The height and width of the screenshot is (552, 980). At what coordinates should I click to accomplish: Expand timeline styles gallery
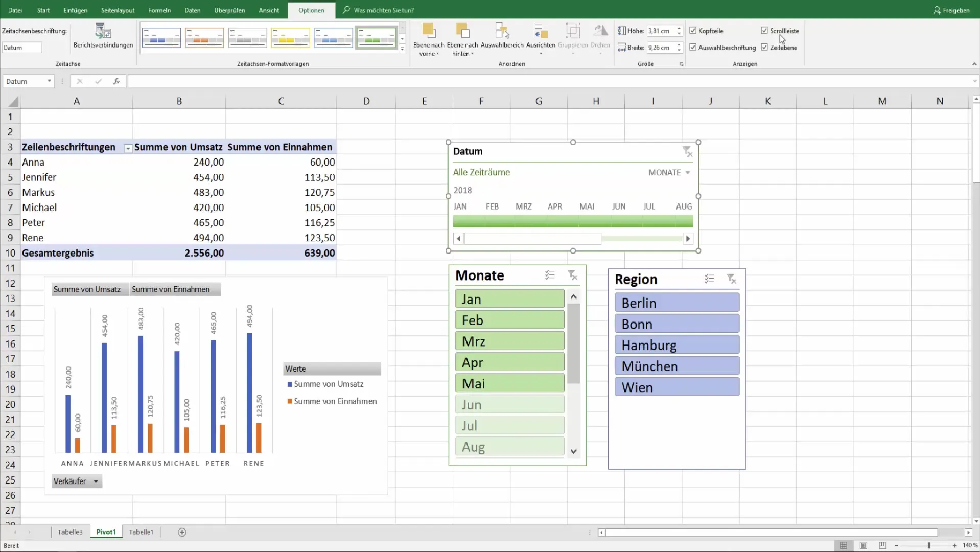(403, 50)
